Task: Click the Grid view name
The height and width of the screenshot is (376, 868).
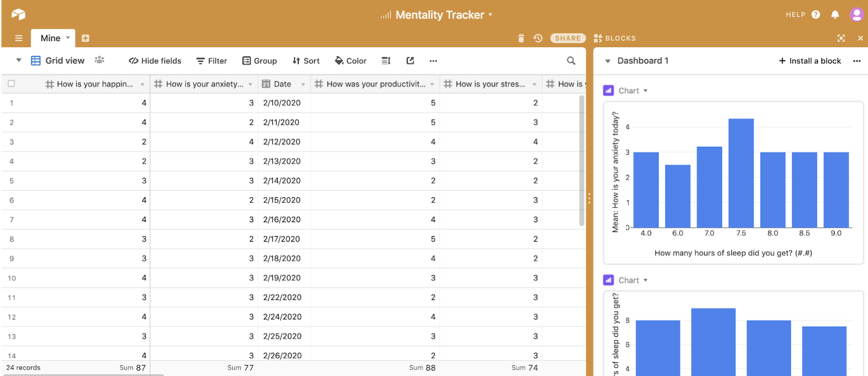Action: pos(65,61)
